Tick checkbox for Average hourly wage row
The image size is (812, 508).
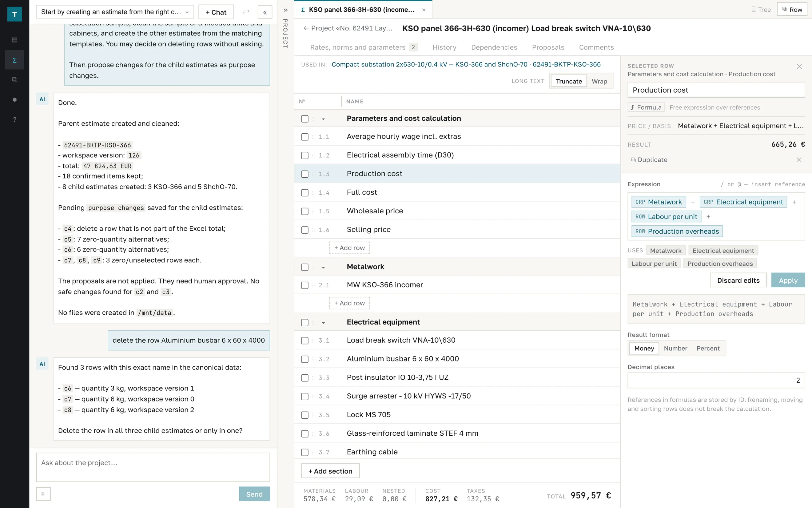(x=305, y=137)
